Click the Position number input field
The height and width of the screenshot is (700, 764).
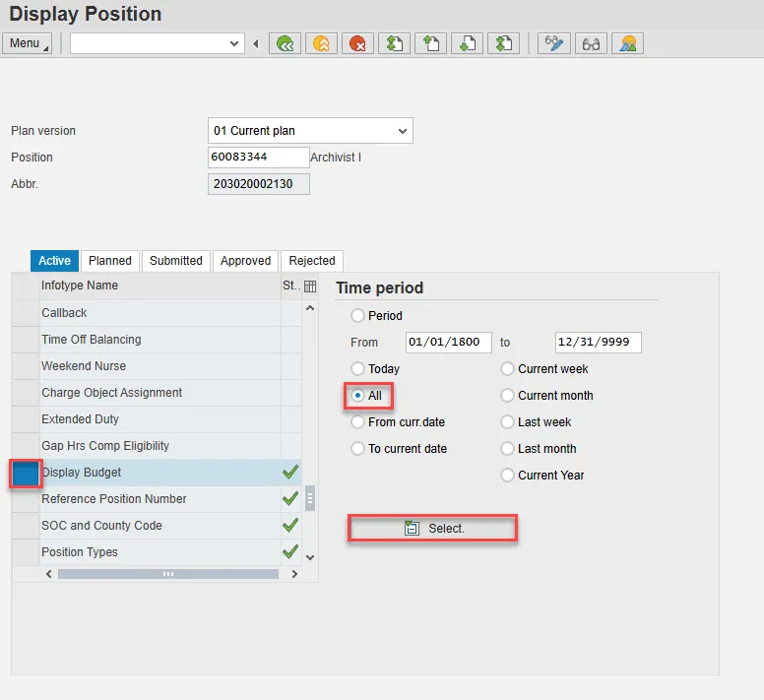point(258,157)
